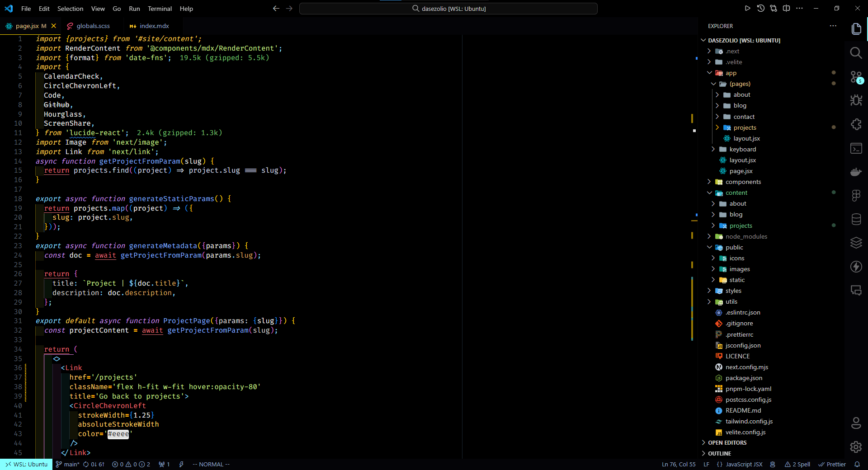Switch to the globals.scss tab

pyautogui.click(x=93, y=26)
